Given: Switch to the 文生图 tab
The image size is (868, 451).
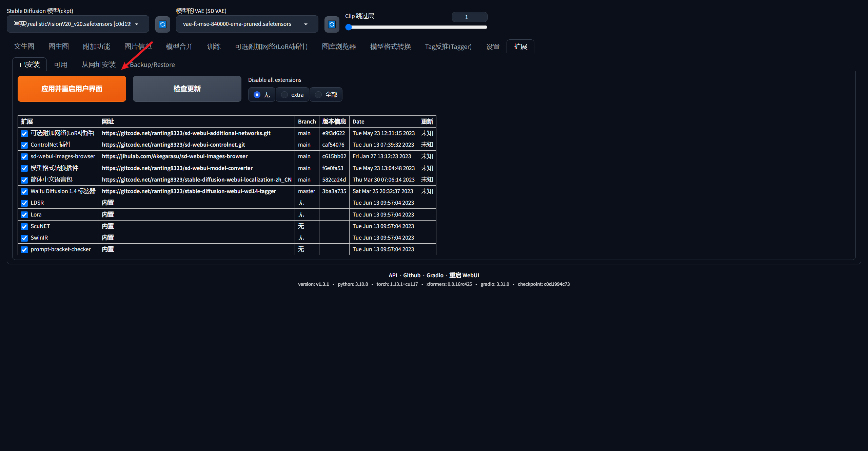Looking at the screenshot, I should click(x=24, y=46).
